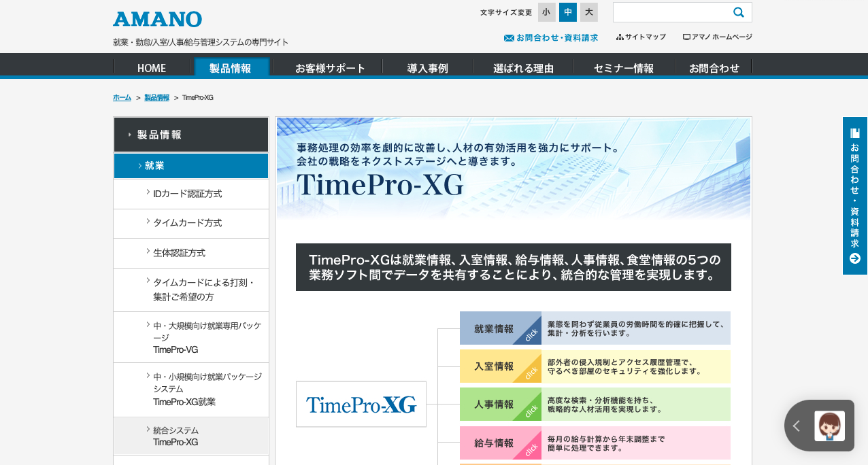Click the 給与情報 description text
868x465 pixels.
606,443
